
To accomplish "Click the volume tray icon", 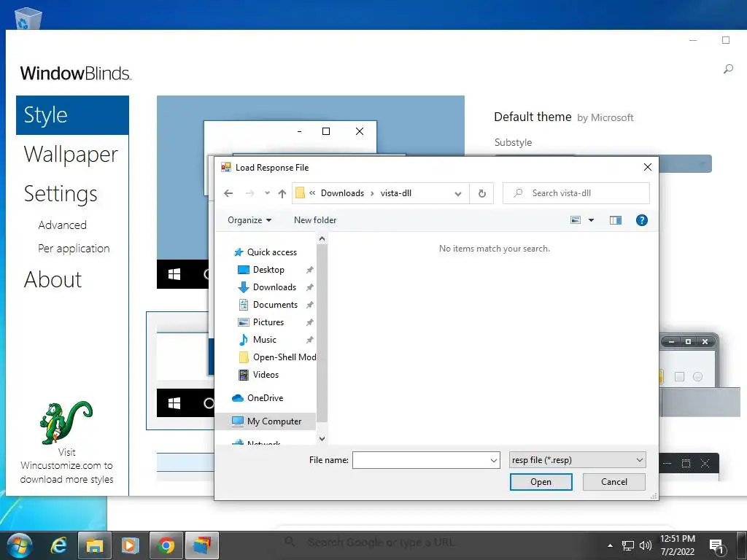I will pyautogui.click(x=645, y=545).
